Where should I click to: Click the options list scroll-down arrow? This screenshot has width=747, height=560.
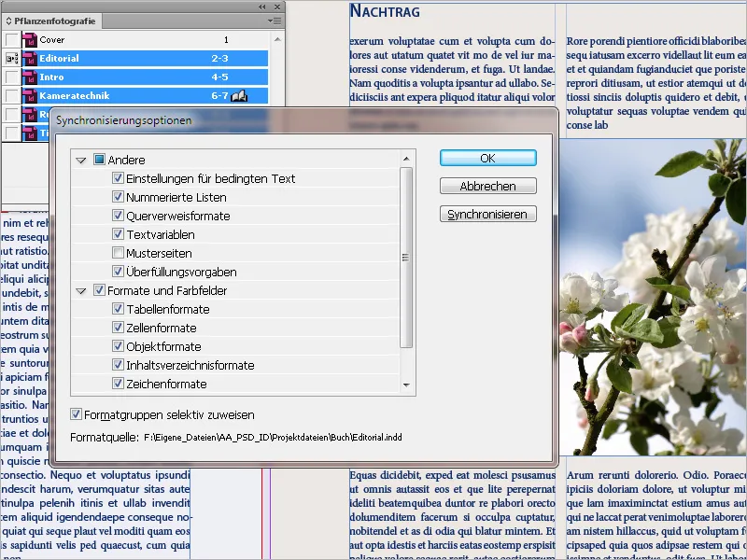[406, 385]
